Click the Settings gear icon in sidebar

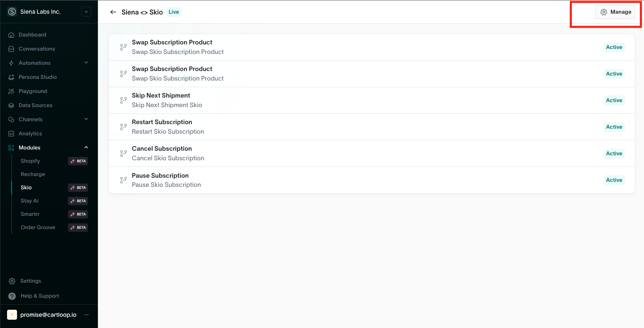(12, 281)
